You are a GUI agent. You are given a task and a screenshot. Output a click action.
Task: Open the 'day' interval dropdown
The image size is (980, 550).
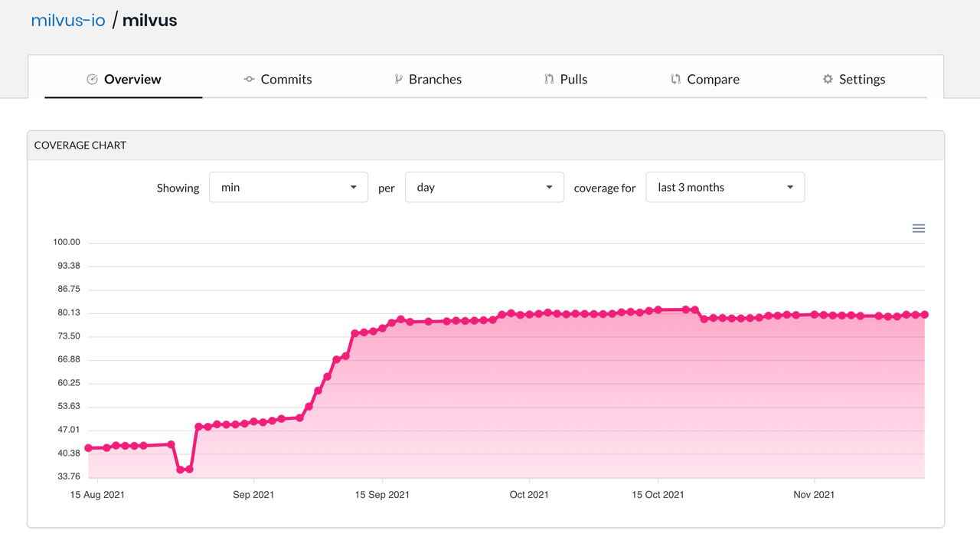pyautogui.click(x=484, y=188)
